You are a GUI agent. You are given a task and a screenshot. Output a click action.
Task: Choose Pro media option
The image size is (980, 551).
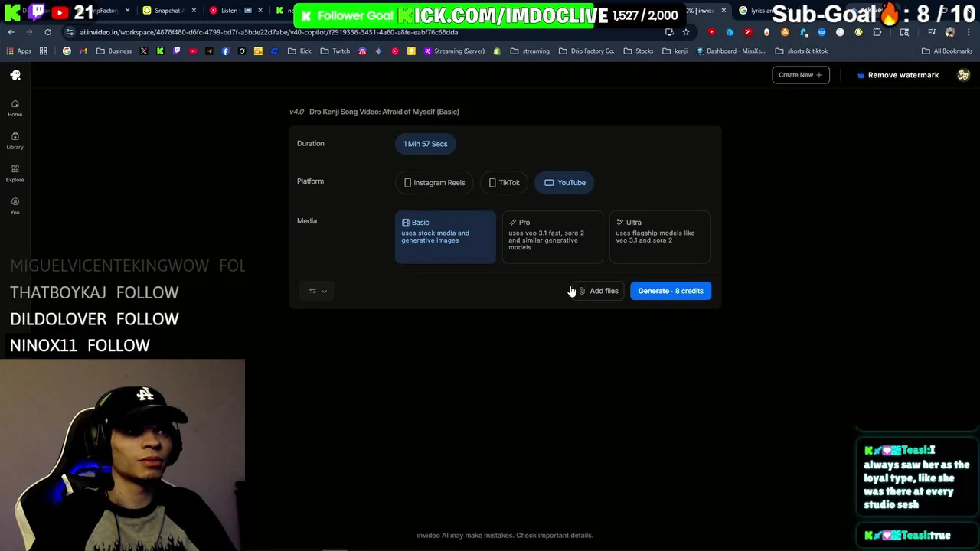[x=552, y=237]
